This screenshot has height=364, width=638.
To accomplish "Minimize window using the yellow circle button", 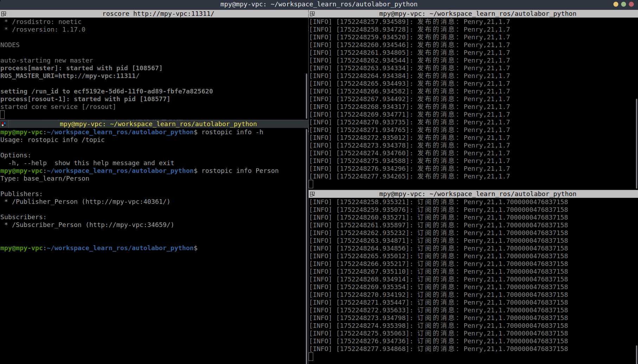I will [x=616, y=4].
